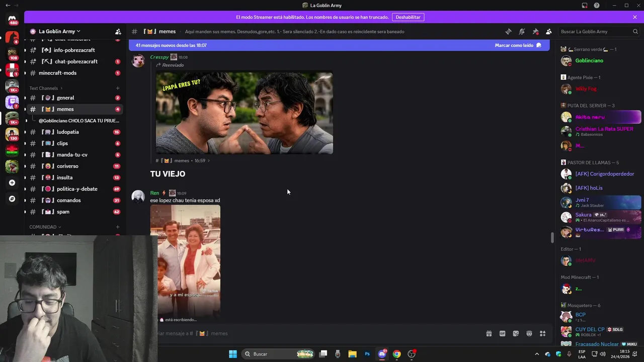The height and width of the screenshot is (362, 644).
Task: Open Cristhian La Rata SUPER member
Action: [601, 131]
